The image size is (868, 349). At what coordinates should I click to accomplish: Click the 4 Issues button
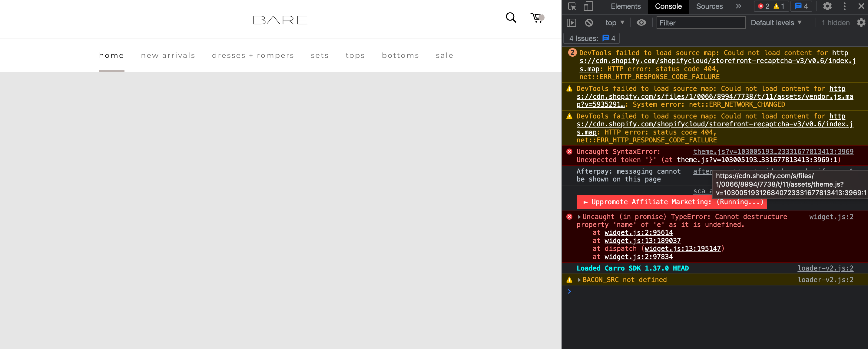click(x=592, y=38)
